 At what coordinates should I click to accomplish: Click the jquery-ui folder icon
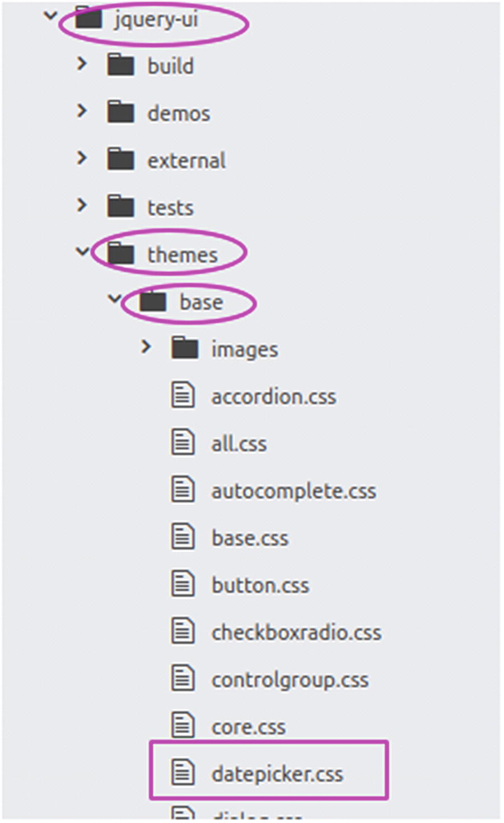tap(88, 20)
